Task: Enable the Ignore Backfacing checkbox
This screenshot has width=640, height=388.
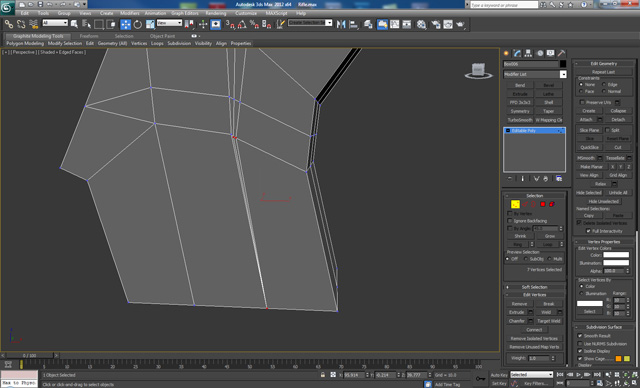Action: [x=510, y=221]
